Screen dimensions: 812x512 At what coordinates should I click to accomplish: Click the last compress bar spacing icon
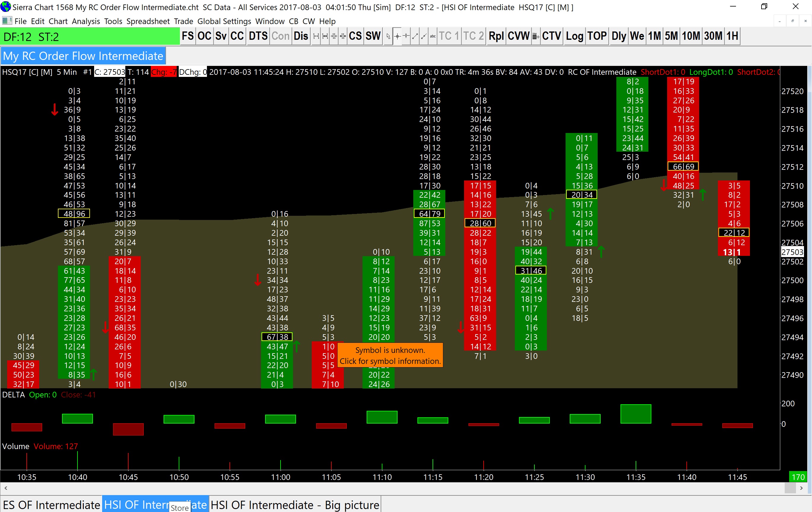point(343,36)
